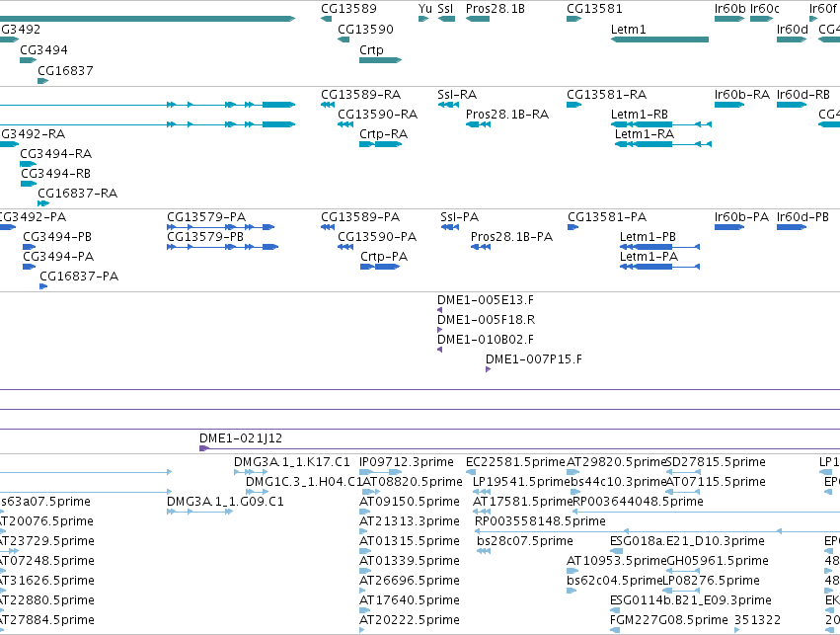Image resolution: width=840 pixels, height=635 pixels.
Task: Click the Yu gene label
Action: click(x=424, y=9)
